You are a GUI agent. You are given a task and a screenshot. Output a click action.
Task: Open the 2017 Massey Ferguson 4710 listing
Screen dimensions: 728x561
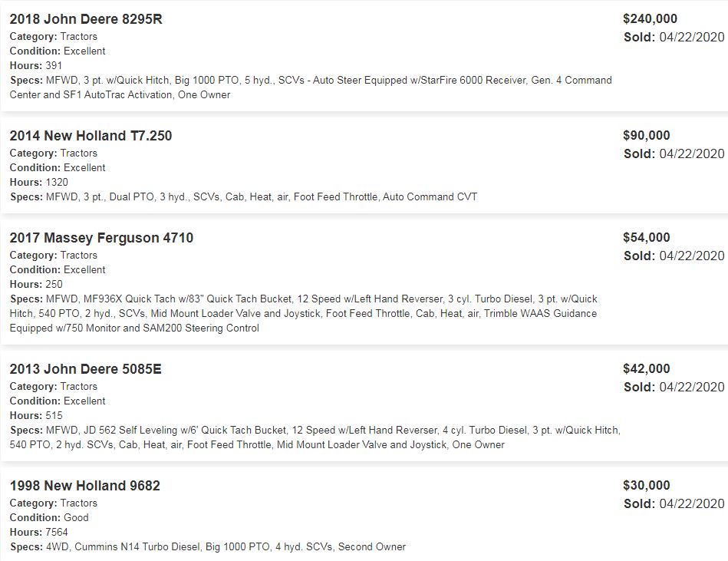point(101,238)
